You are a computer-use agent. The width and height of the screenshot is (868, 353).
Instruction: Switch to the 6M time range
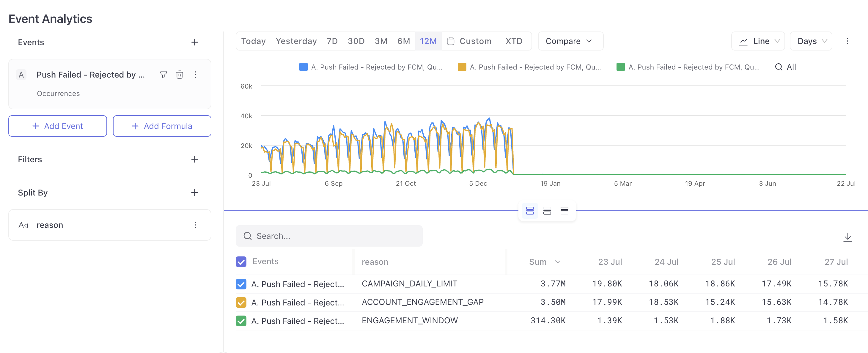click(x=403, y=41)
